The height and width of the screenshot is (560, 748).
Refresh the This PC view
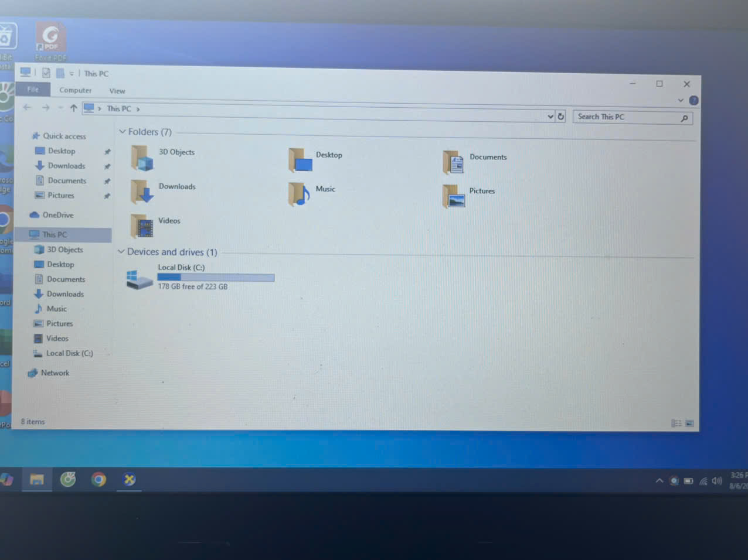pyautogui.click(x=560, y=117)
